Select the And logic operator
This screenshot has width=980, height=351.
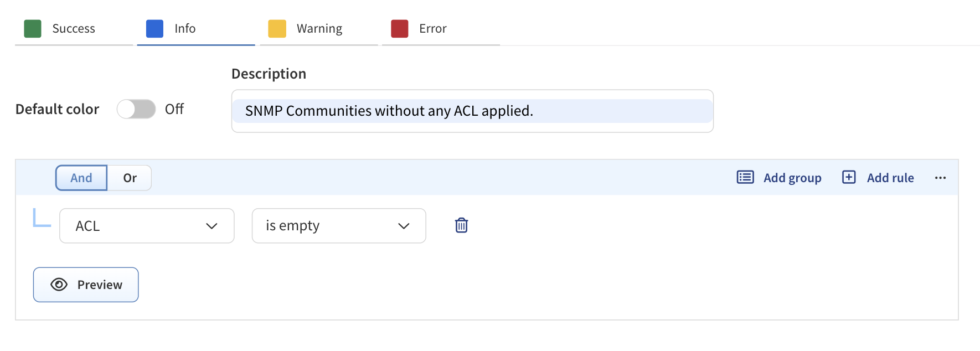click(x=81, y=178)
